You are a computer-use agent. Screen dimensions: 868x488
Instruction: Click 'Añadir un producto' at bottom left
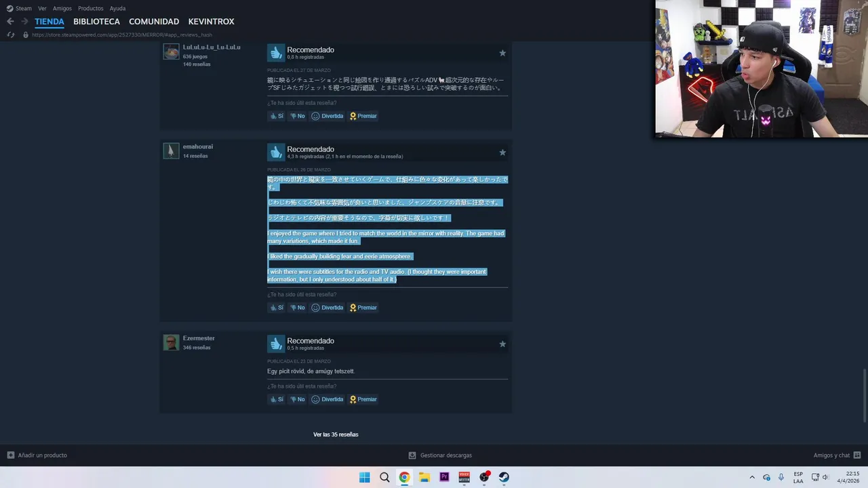coord(37,455)
